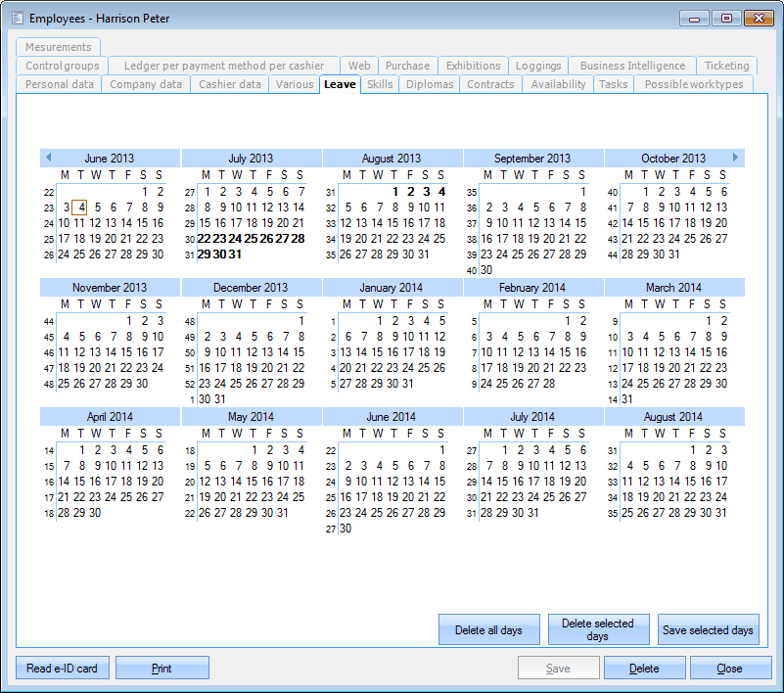
Task: Click Delete selected days button
Action: click(598, 630)
